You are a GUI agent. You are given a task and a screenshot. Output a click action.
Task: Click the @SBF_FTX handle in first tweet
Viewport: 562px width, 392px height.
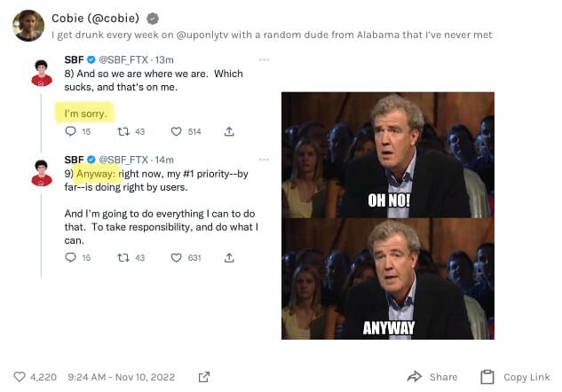(123, 59)
